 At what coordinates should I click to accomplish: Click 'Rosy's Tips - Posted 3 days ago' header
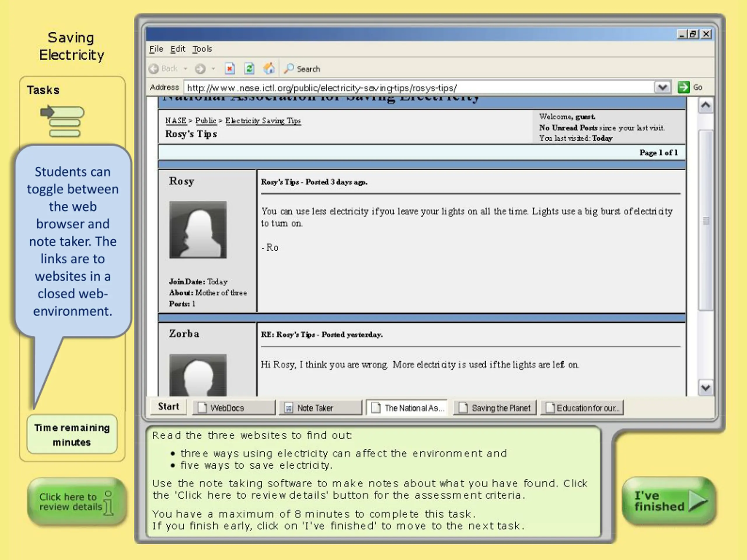314,182
